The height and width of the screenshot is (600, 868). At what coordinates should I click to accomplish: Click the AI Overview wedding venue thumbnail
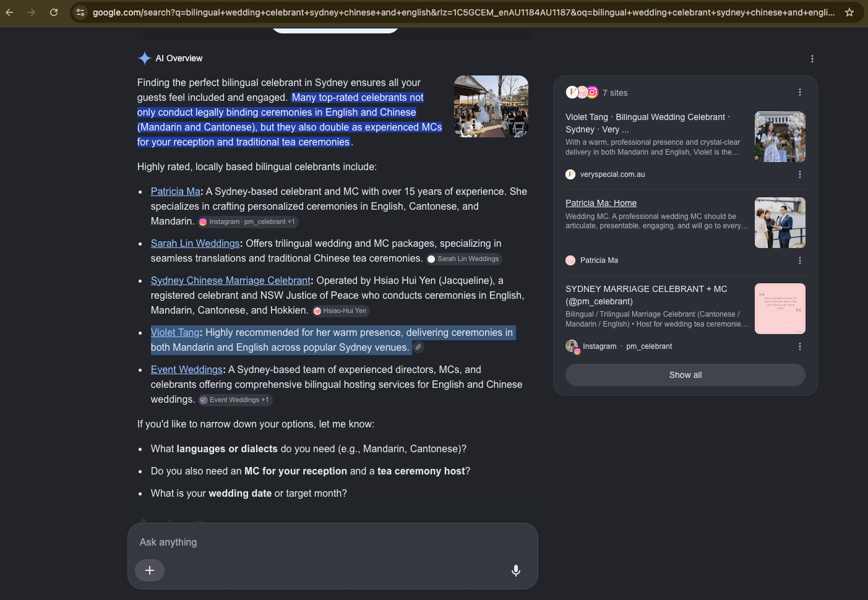tap(491, 106)
